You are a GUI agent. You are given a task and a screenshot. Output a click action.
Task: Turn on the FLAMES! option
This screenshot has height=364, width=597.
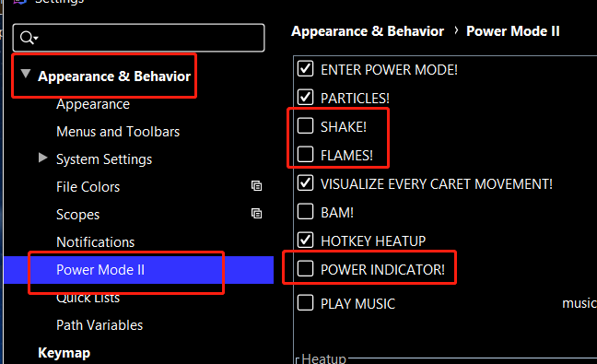(305, 154)
